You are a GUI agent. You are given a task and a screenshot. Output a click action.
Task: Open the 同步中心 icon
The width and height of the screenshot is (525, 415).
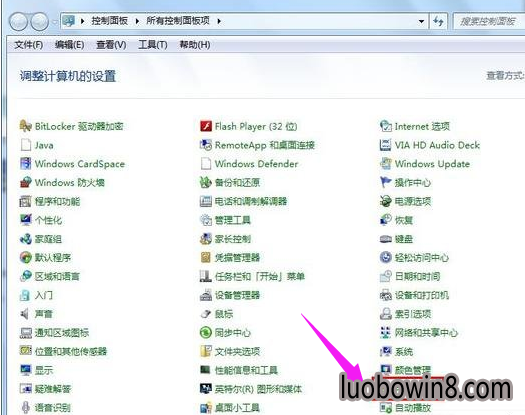coord(206,333)
